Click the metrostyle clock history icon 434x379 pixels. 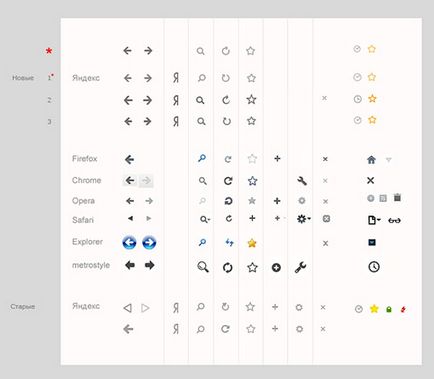[374, 267]
